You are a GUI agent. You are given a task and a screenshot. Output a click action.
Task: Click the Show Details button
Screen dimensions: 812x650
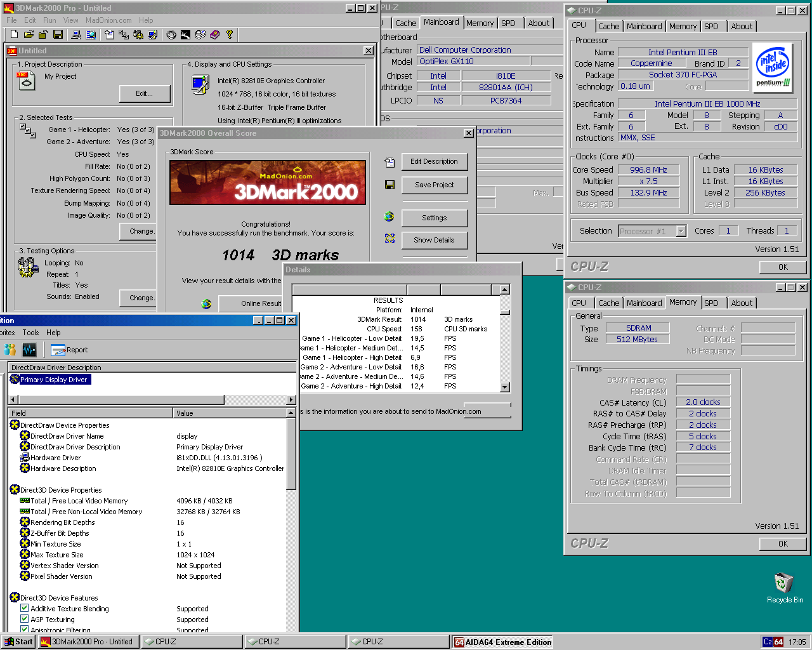[434, 241]
